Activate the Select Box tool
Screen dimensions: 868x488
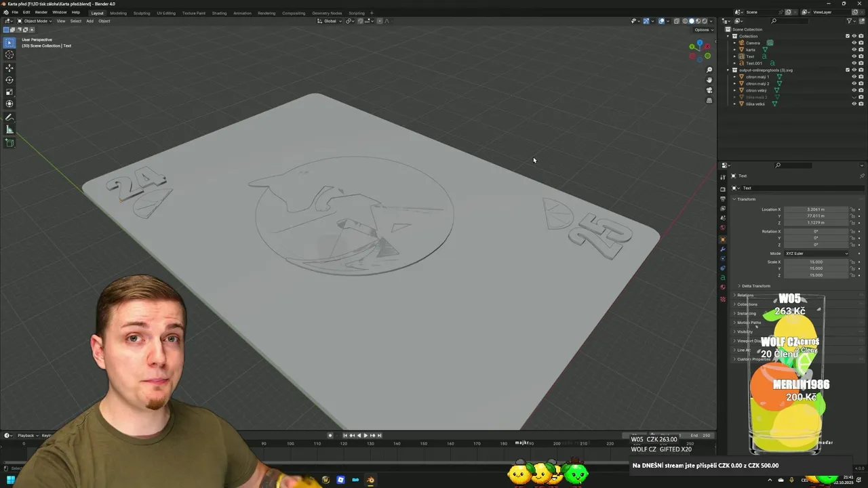[x=9, y=43]
